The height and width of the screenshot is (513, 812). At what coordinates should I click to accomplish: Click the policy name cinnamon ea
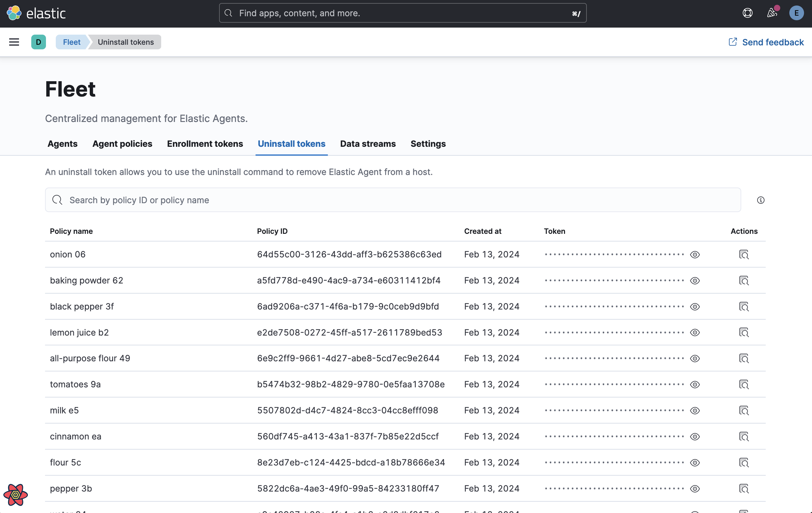pos(76,436)
